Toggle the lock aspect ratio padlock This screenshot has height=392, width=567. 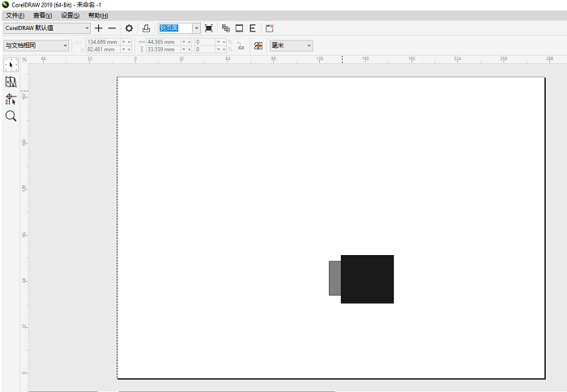tap(241, 46)
